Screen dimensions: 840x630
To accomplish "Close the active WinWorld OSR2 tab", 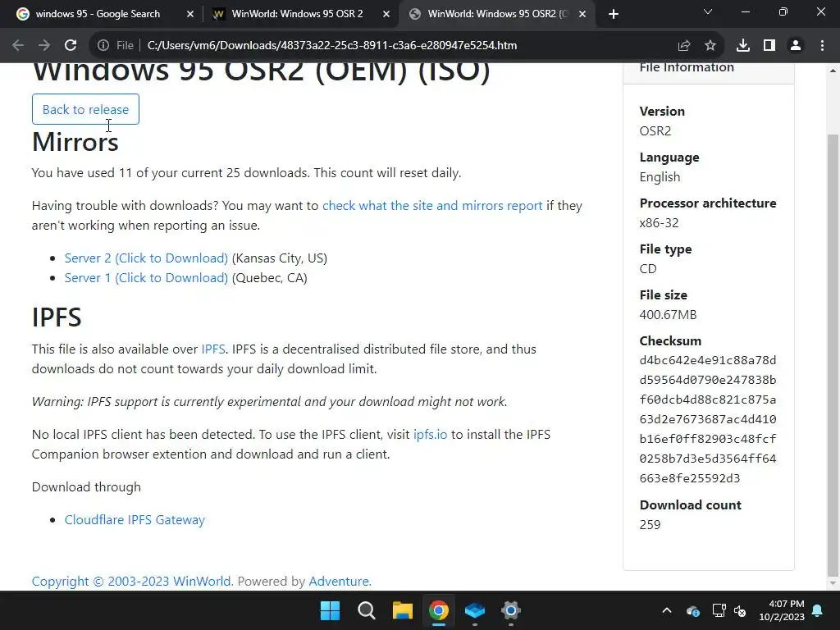I will click(x=582, y=14).
